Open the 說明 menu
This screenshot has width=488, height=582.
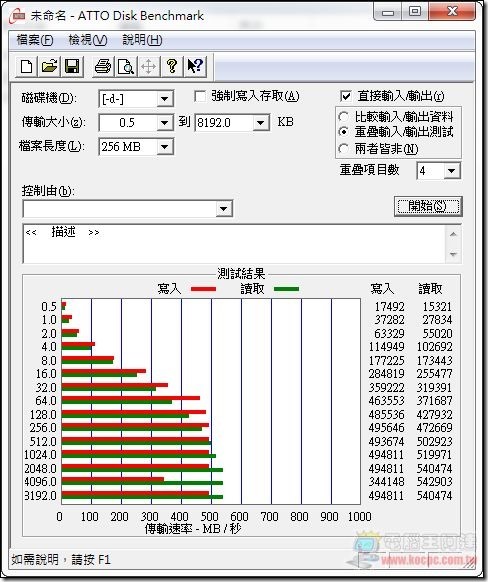click(143, 40)
